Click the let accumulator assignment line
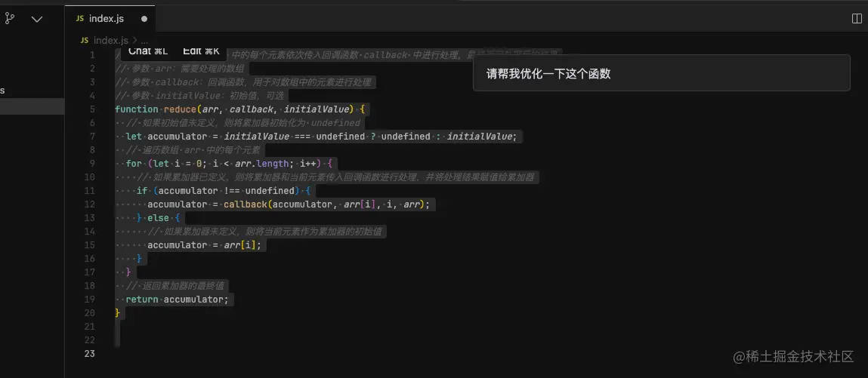Image resolution: width=868 pixels, height=378 pixels. [x=321, y=137]
